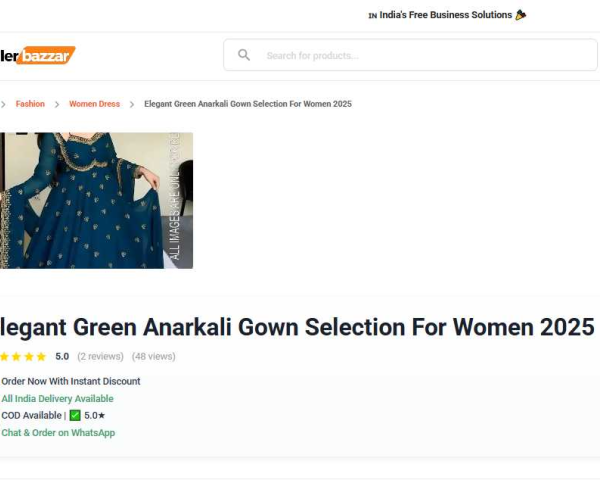Image resolution: width=600 pixels, height=480 pixels.
Task: Click the 48 views count
Action: 153,356
